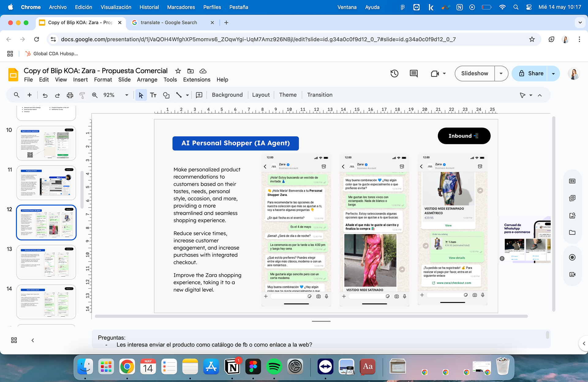Open the search menus magnifier tool

click(17, 95)
